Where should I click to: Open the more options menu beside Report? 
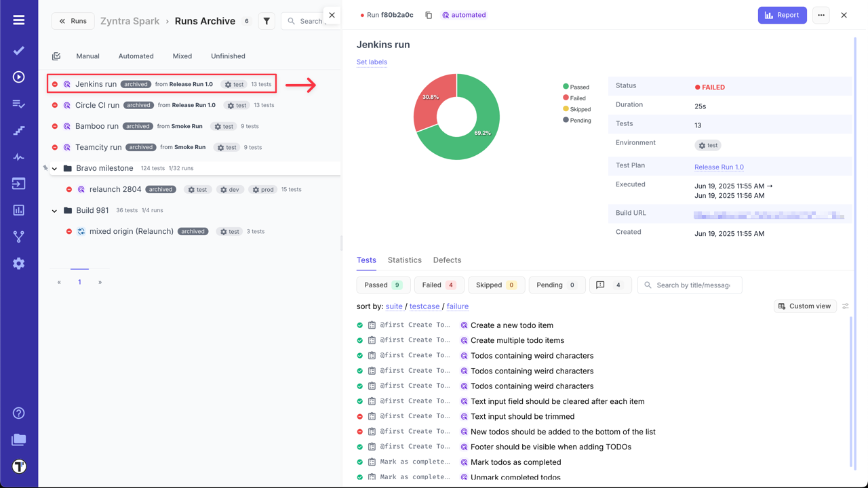point(821,14)
